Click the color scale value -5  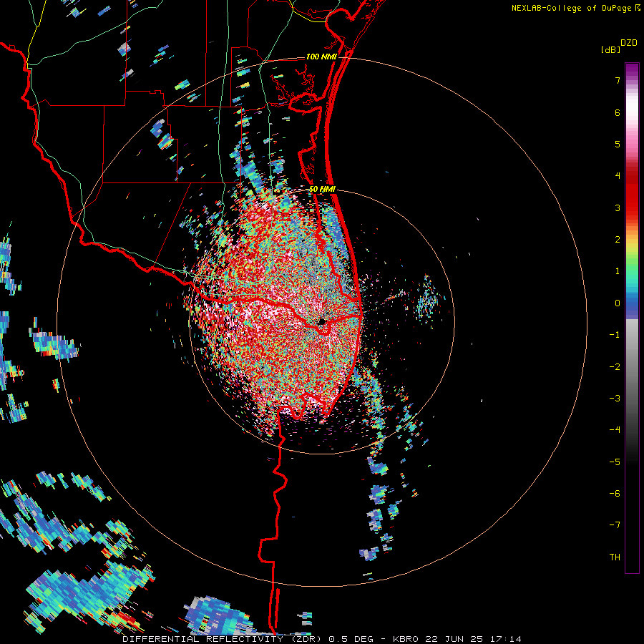pyautogui.click(x=615, y=462)
